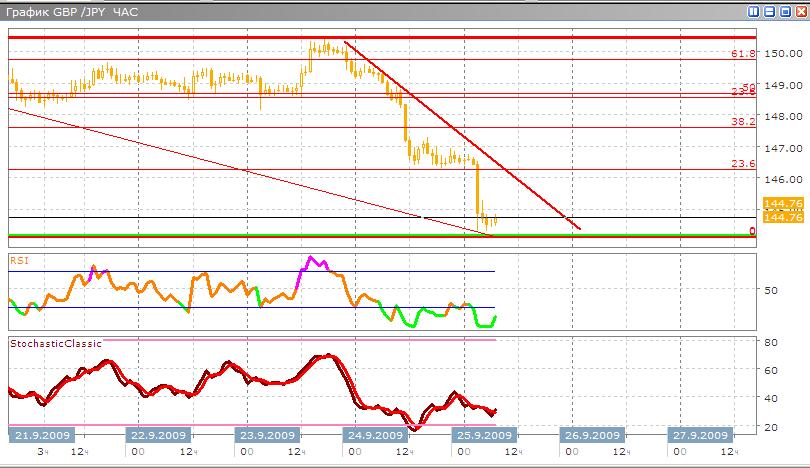Select the 24.9.2009 date label
The image size is (810, 468).
point(376,435)
